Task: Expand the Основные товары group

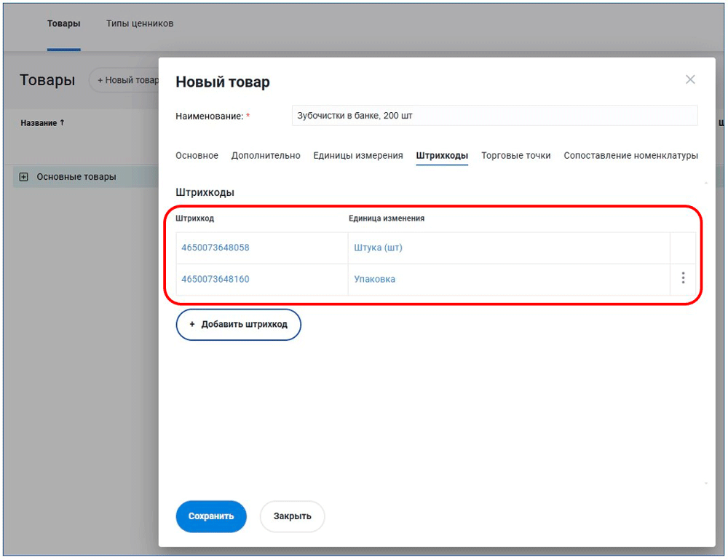Action: point(24,177)
